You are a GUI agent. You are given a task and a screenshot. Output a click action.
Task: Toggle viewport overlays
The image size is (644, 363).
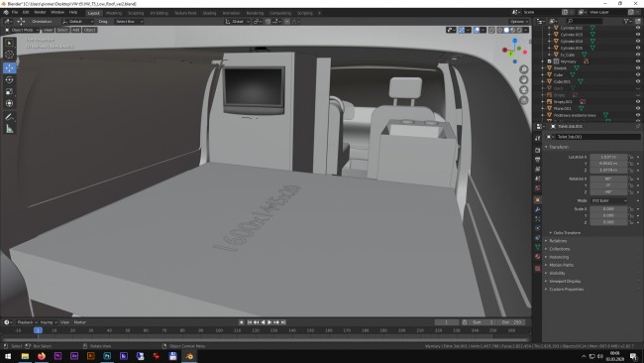477,30
